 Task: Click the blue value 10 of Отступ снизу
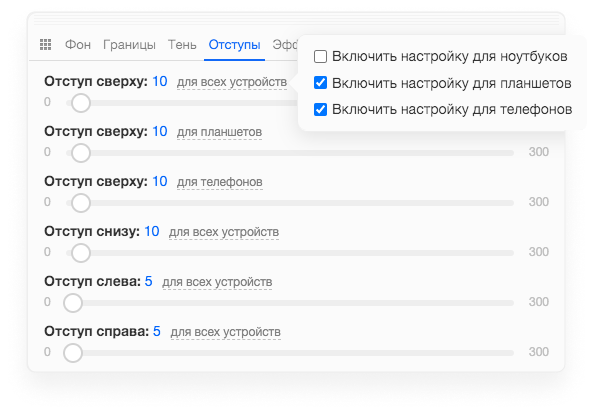tap(152, 231)
